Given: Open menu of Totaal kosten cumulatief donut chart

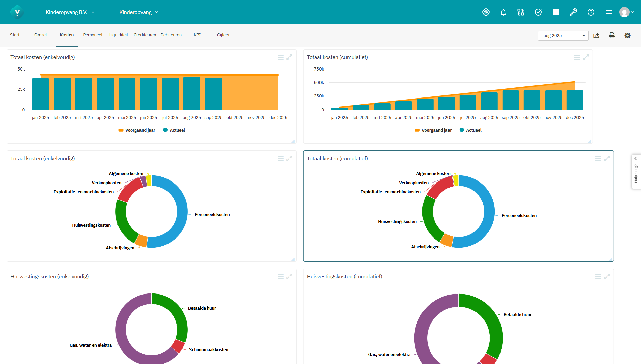Looking at the screenshot, I should pyautogui.click(x=598, y=159).
